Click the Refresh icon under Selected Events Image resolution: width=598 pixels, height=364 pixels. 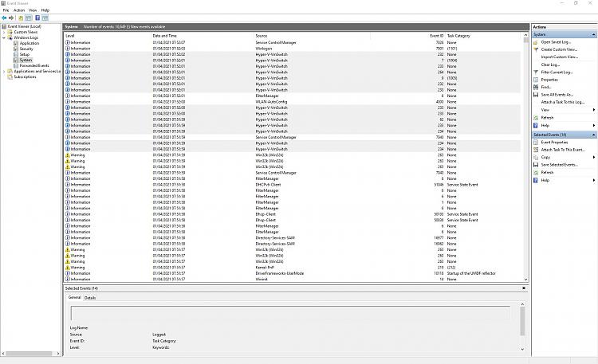[536, 172]
